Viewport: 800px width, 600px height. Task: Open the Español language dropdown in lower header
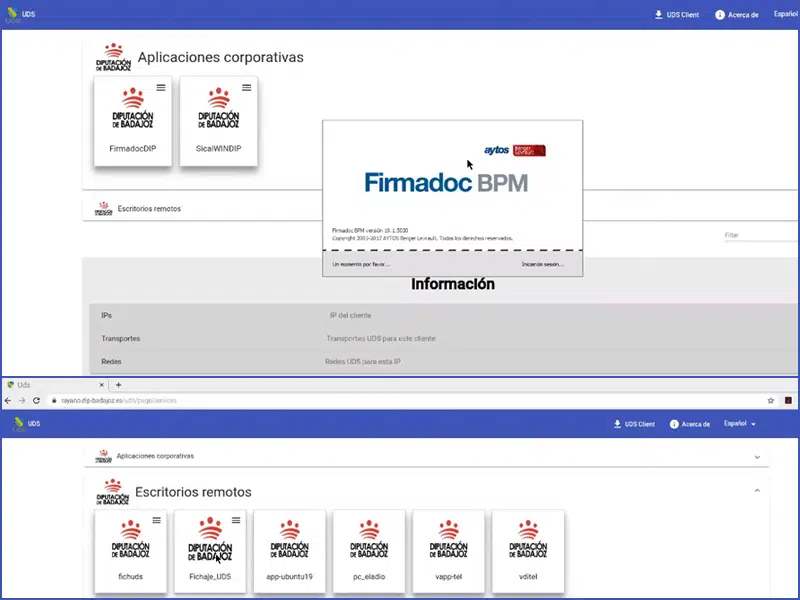tap(739, 424)
